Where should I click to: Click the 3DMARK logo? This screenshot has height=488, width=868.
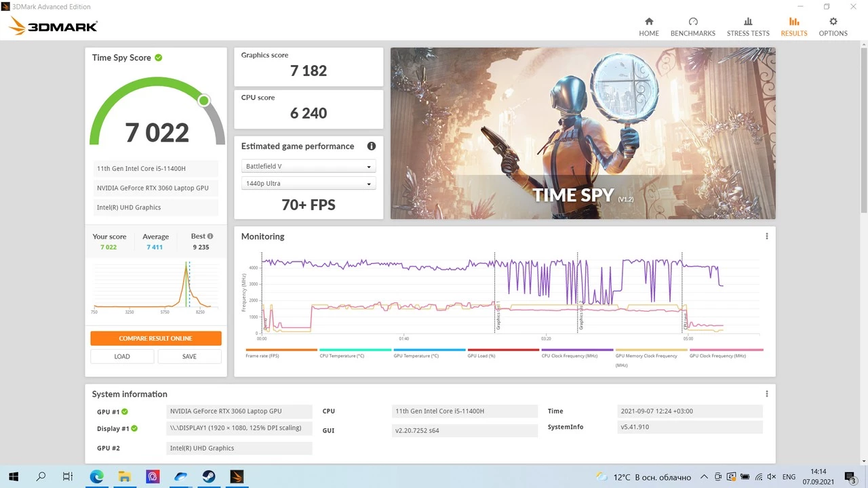[54, 26]
